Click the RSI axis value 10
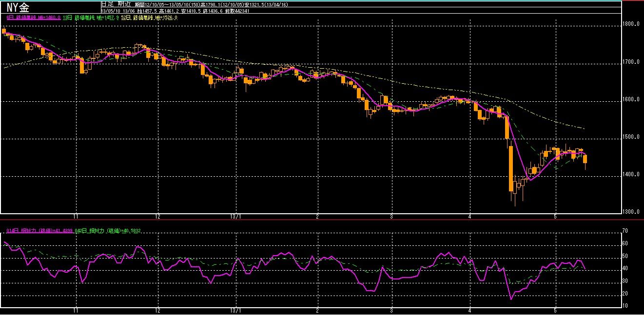644x315 pixels. click(x=624, y=306)
